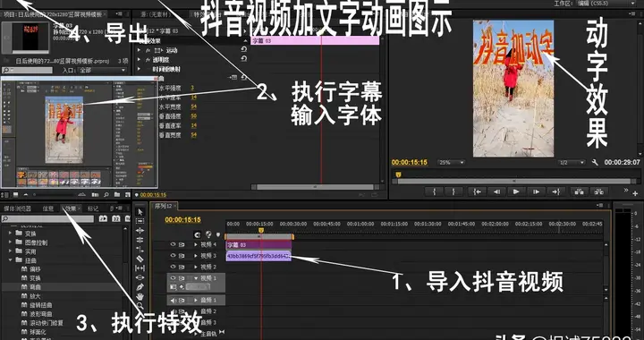Switch to the 标记 tab

93,208
